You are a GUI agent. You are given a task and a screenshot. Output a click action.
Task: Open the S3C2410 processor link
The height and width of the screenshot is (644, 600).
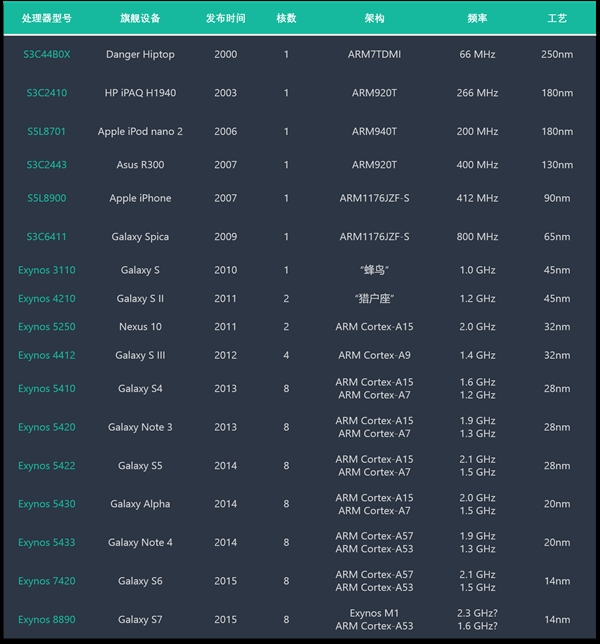47,93
